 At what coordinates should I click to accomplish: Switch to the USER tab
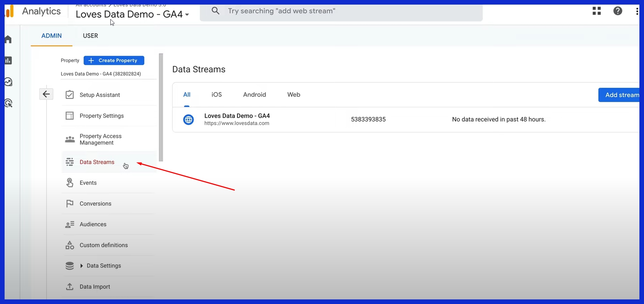tap(91, 36)
